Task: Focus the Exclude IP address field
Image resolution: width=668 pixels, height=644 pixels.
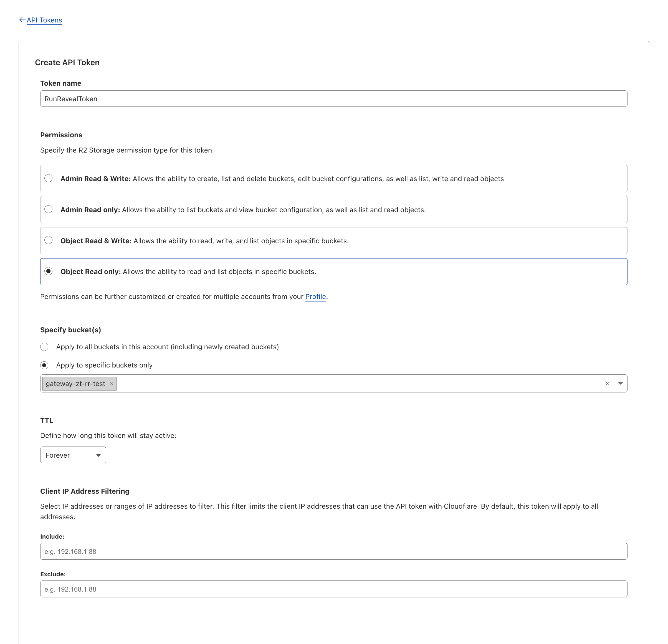Action: (x=333, y=589)
